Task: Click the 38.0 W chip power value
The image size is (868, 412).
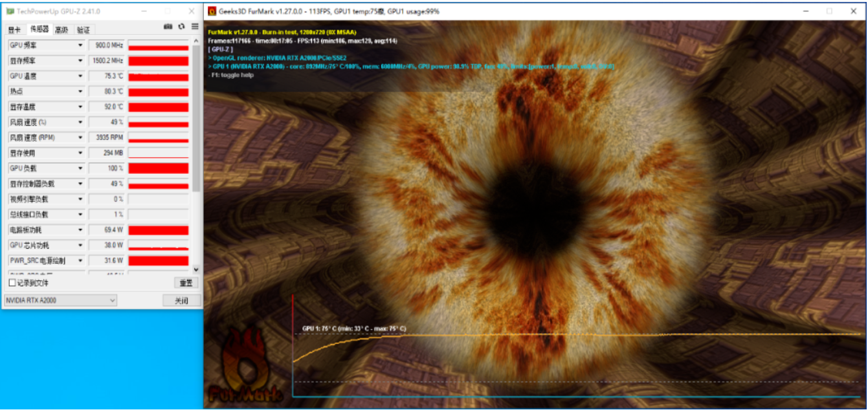Action: click(107, 246)
